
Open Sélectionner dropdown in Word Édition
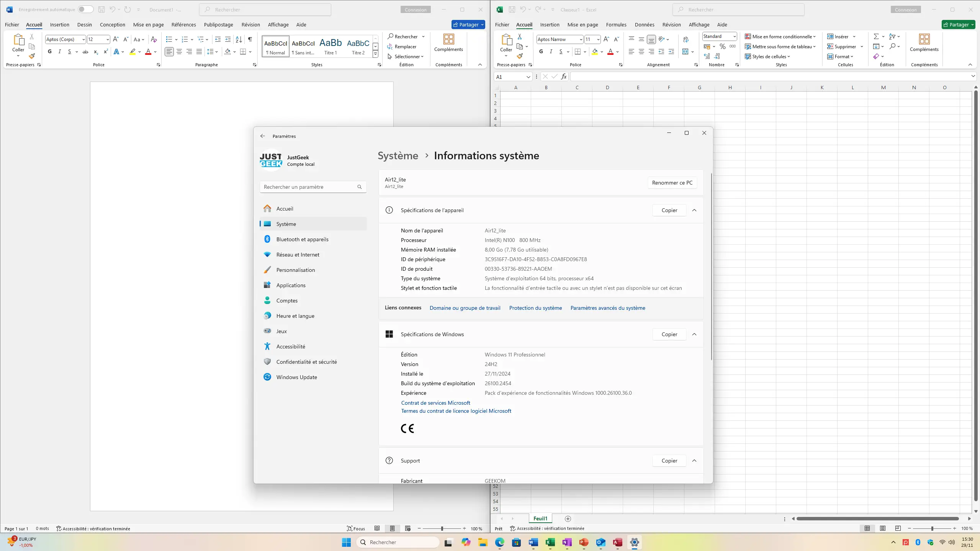point(406,57)
